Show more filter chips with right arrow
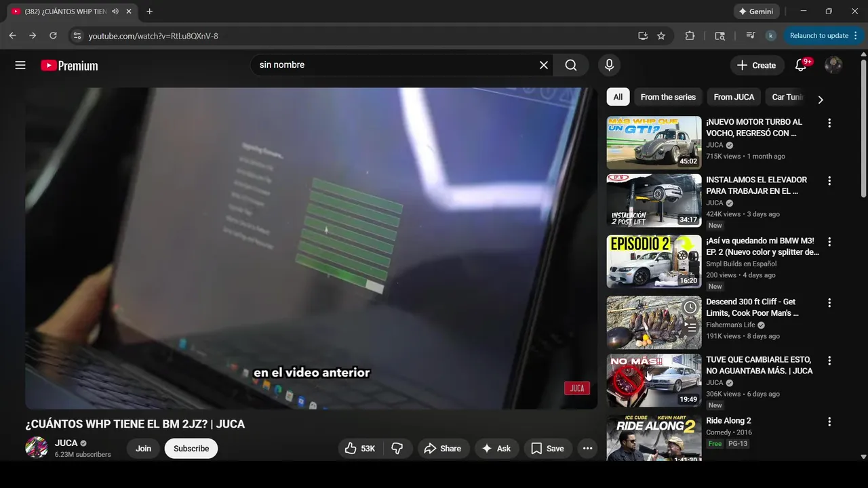The height and width of the screenshot is (488, 868). [821, 100]
